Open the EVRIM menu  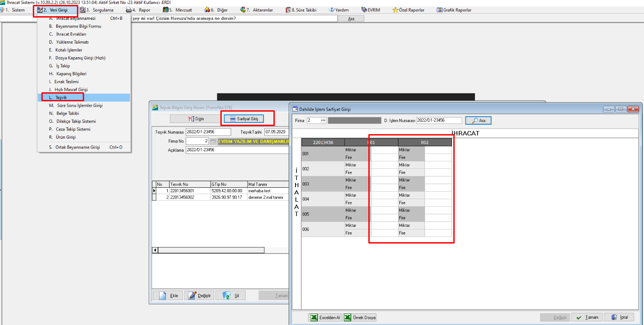[x=371, y=10]
